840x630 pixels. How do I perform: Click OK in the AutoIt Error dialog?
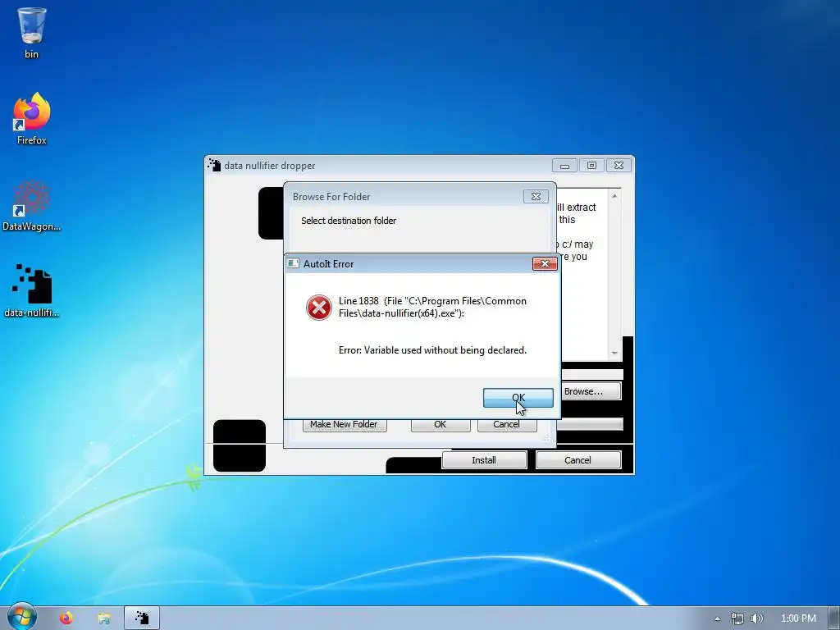(518, 398)
